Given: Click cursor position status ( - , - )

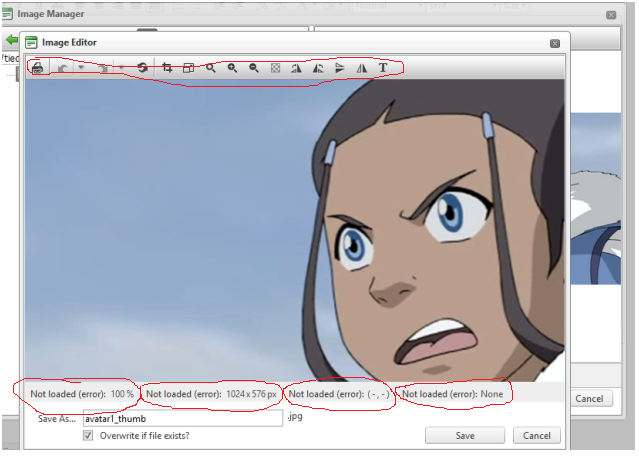Looking at the screenshot, I should pyautogui.click(x=378, y=394).
